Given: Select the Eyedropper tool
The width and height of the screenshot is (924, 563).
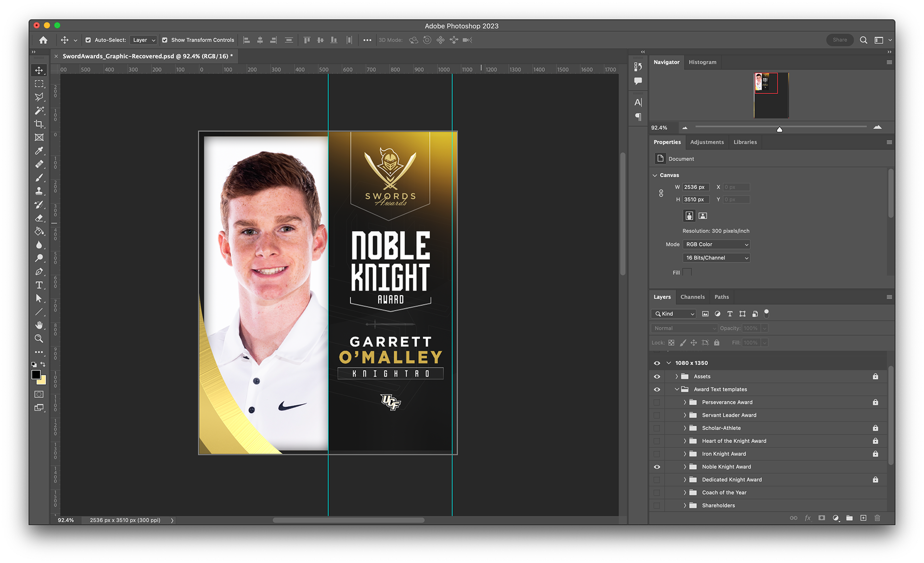Looking at the screenshot, I should pyautogui.click(x=39, y=151).
